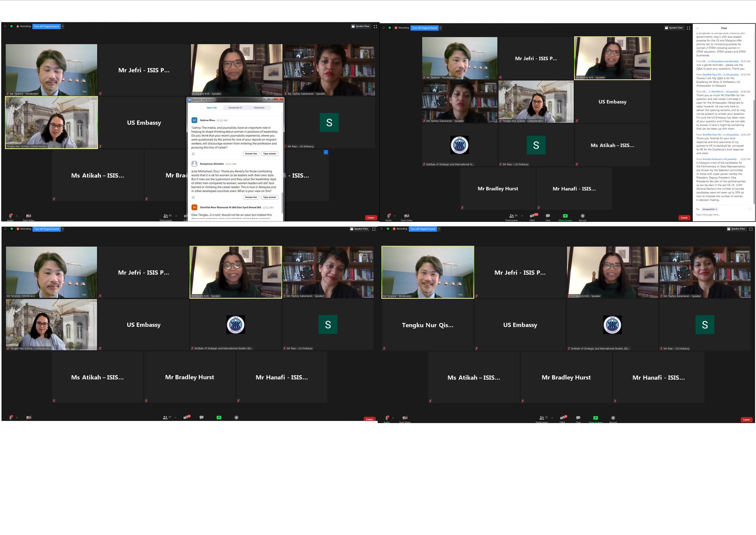Click Type answer for Anonymous Attendee's question
The height and width of the screenshot is (535, 756).
(270, 197)
